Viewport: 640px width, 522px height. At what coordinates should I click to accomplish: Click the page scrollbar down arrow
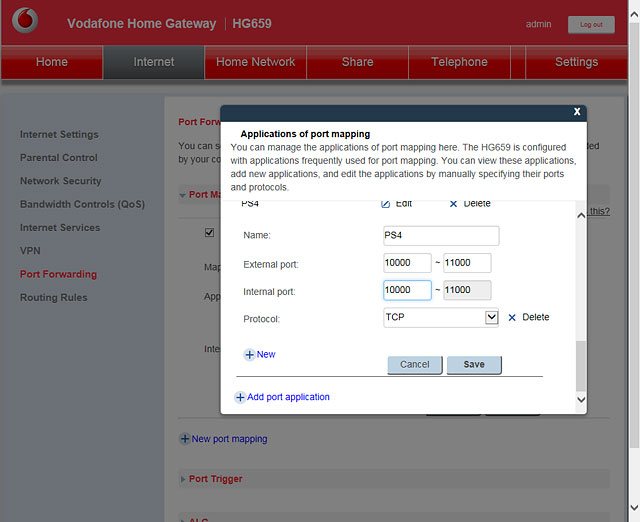634,508
